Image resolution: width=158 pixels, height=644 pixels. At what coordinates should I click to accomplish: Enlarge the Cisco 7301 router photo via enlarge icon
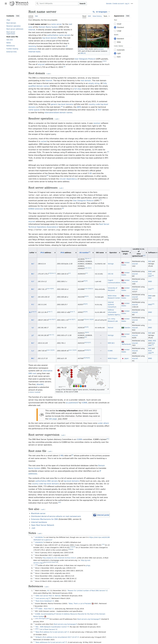tap(108, 49)
